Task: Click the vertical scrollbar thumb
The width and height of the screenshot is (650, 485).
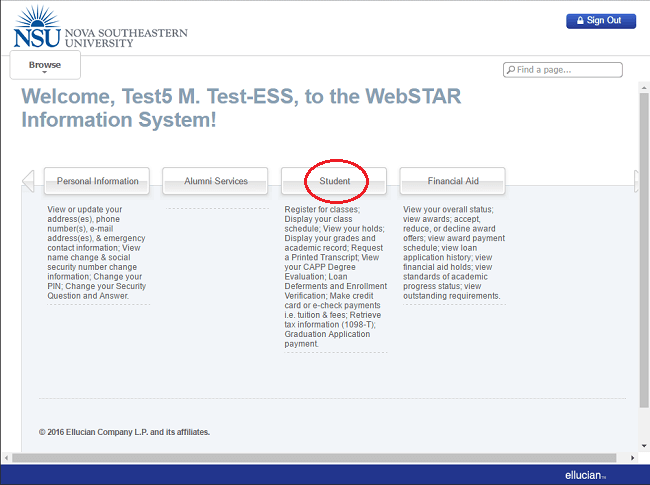Action: tap(644, 250)
